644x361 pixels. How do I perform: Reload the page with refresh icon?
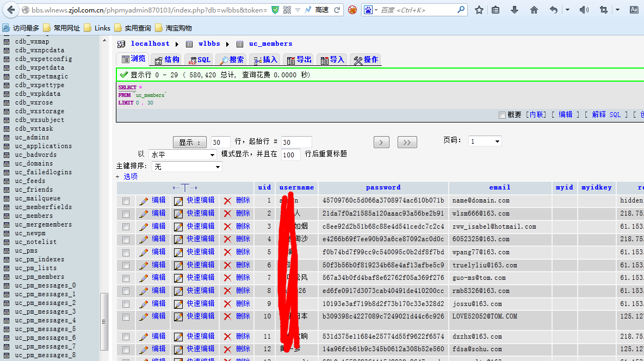pos(337,10)
